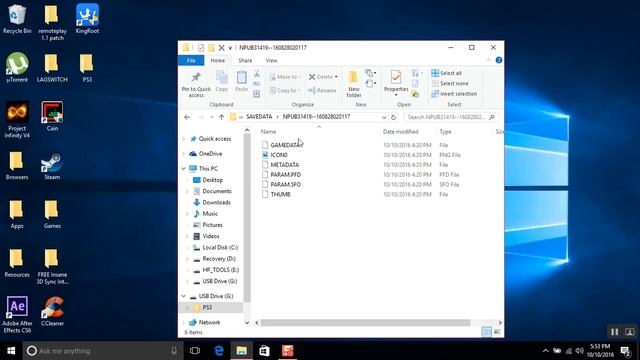Open recent locations dropdown next to Forward
This screenshot has height=360, width=640.
coord(211,117)
